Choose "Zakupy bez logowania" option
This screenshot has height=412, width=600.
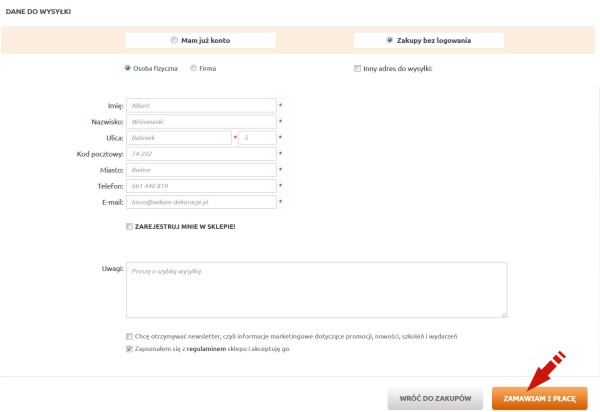389,40
